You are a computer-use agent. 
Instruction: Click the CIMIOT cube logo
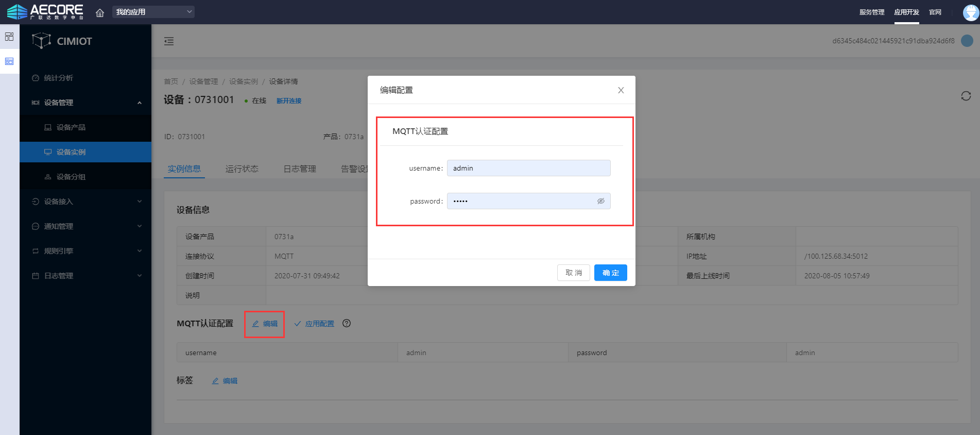[41, 41]
